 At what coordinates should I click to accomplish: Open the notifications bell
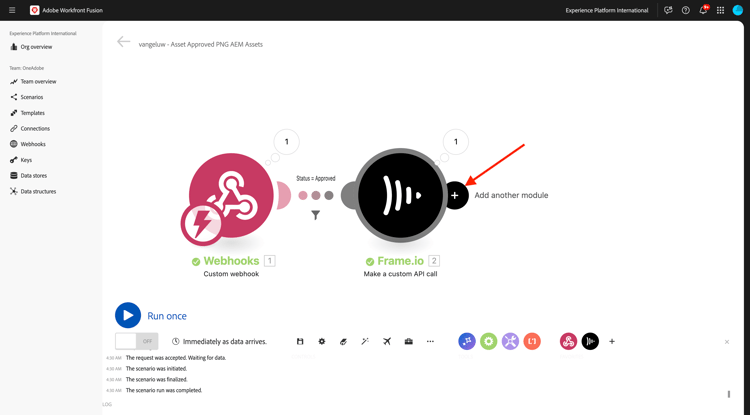[x=703, y=10]
